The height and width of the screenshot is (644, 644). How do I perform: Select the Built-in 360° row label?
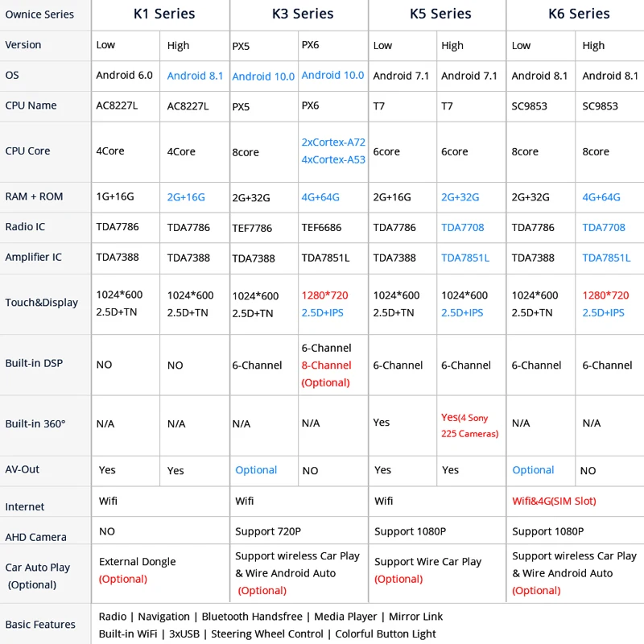(35, 423)
